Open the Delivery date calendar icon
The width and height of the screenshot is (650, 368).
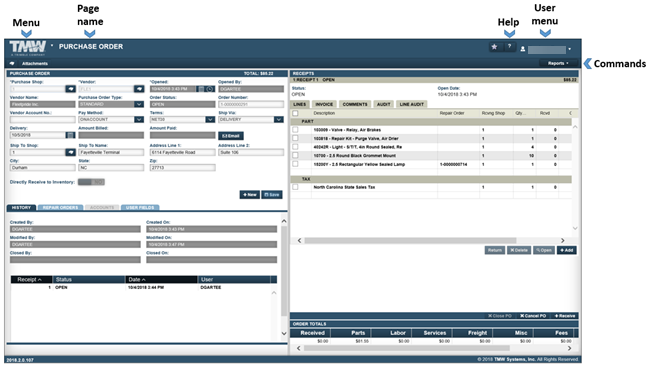pyautogui.click(x=70, y=135)
